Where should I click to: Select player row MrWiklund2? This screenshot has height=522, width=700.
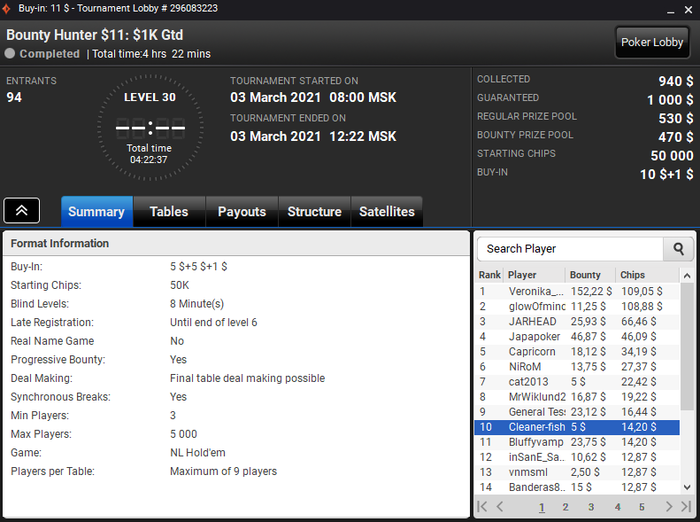[x=577, y=397]
